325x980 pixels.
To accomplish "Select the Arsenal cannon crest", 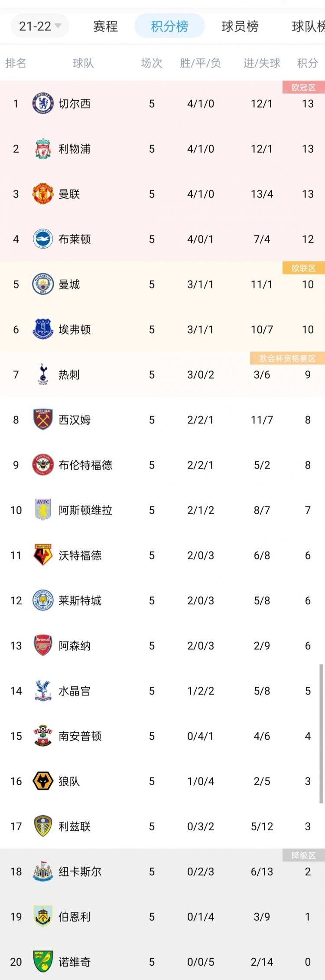I will point(42,646).
